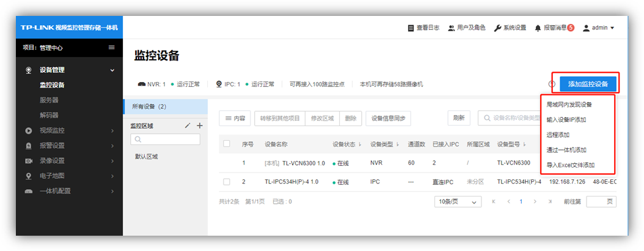
Task: Expand the 报警设置 sidebar chevron
Action: 112,146
